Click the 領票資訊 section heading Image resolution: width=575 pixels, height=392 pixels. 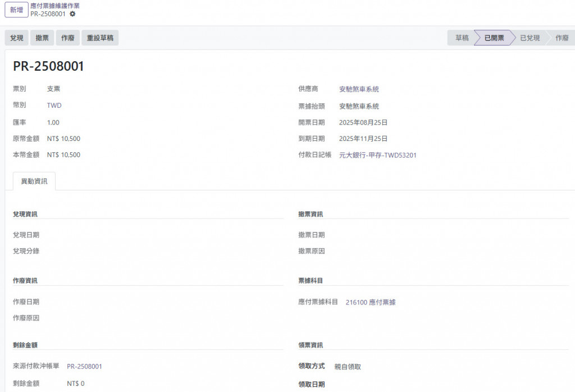pos(311,345)
